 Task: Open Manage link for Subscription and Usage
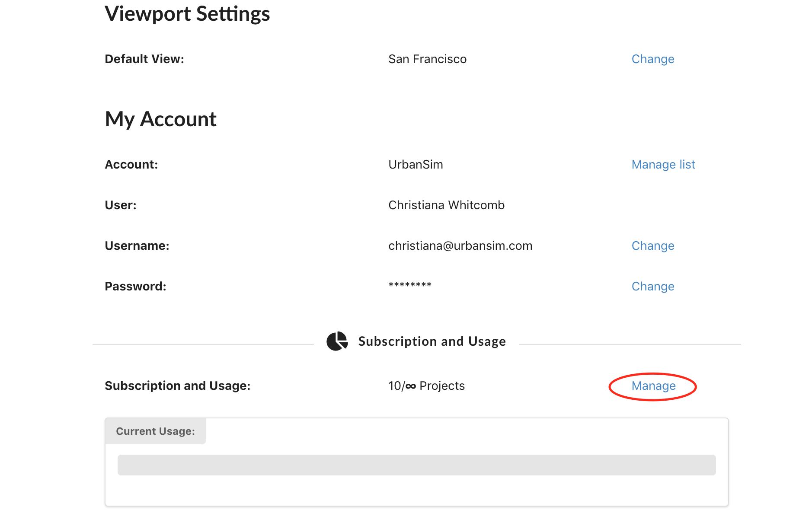[653, 386]
